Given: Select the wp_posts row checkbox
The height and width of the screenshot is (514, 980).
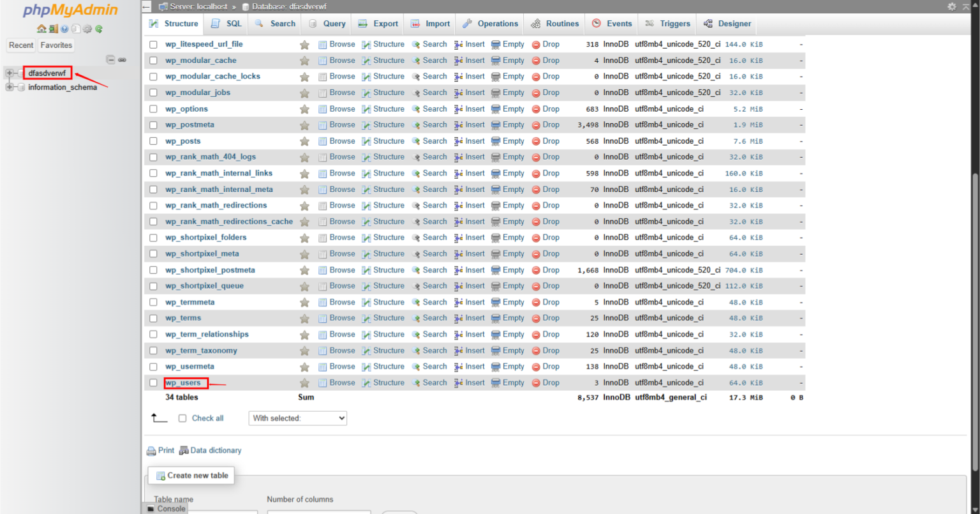Looking at the screenshot, I should tap(153, 141).
